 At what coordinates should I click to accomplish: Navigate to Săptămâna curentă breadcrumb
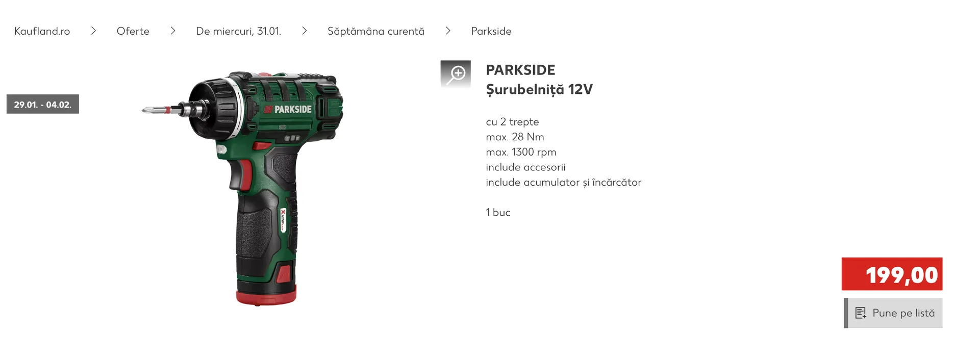tap(376, 31)
